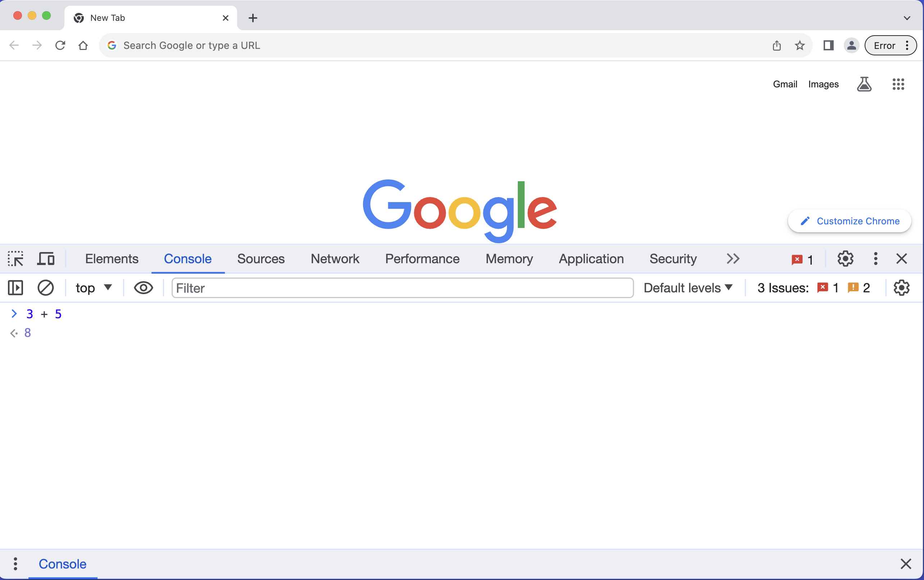Click the console output value 8
The width and height of the screenshot is (924, 580).
[x=28, y=333]
